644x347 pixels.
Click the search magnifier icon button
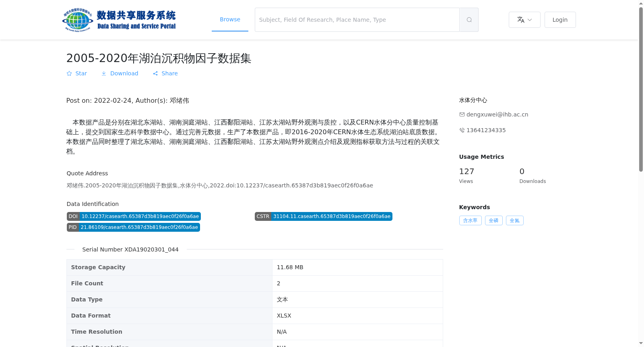(x=469, y=20)
